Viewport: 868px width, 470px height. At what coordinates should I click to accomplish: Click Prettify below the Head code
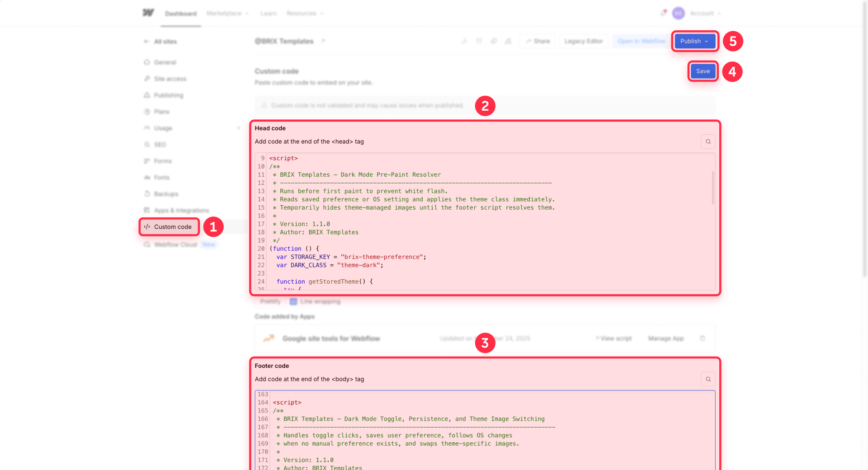[x=270, y=301]
